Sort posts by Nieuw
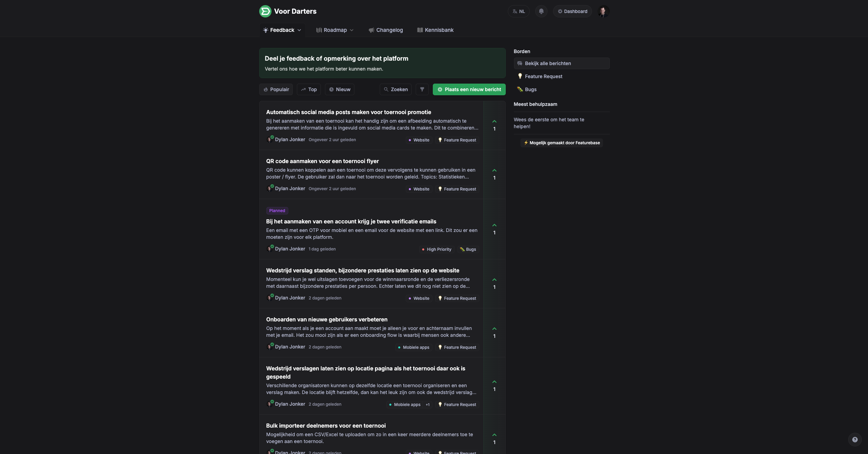Viewport: 868px width, 454px height. coord(339,89)
